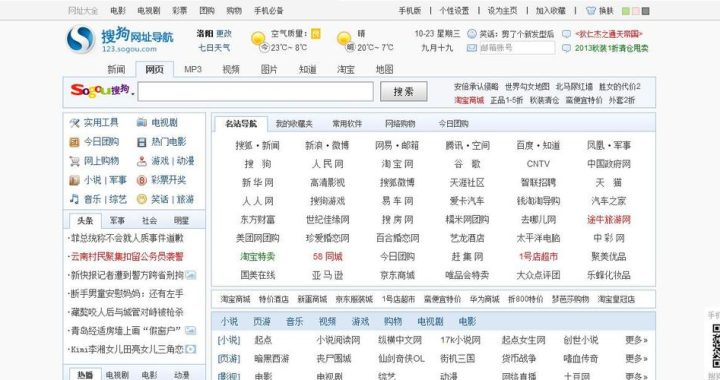720x380 pixels.
Task: Open 个性设置 link
Action: pyautogui.click(x=454, y=11)
